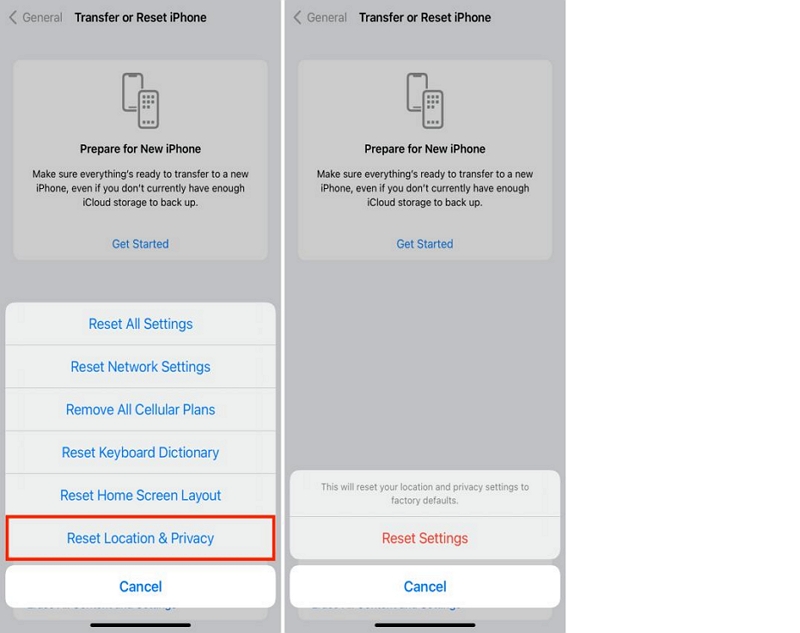Tap highlighted Reset Location & Privacy
The image size is (800, 633).
tap(140, 538)
